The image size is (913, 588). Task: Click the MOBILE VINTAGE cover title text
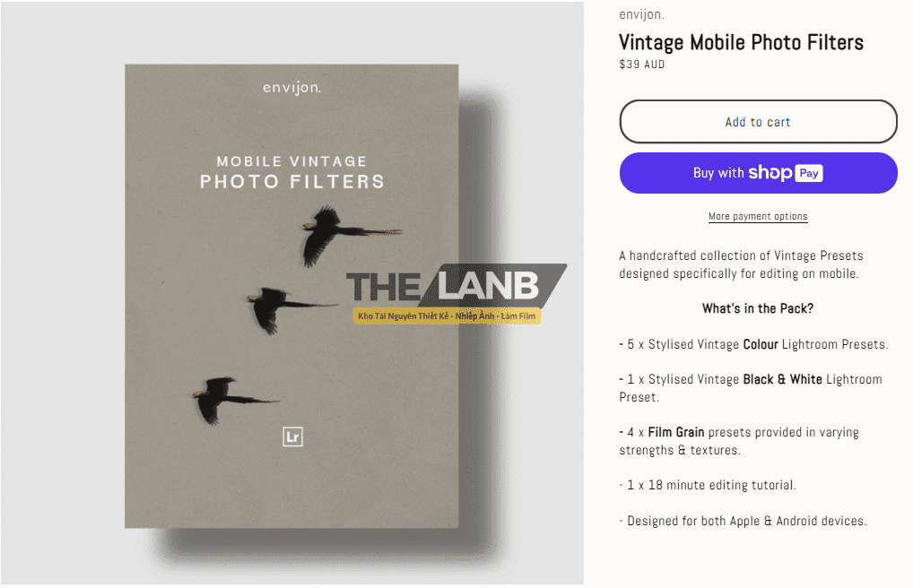point(291,161)
